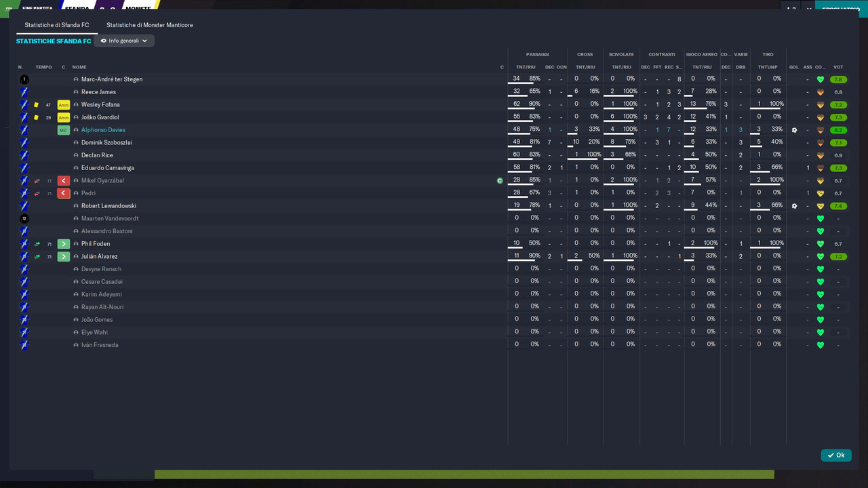Sort by the ASS column header

(808, 67)
